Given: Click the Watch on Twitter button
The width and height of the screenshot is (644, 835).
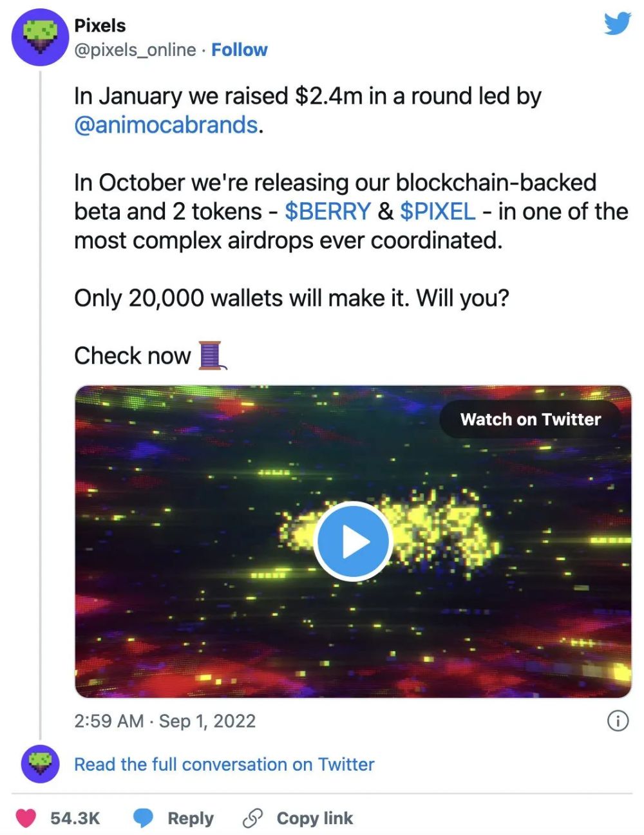Looking at the screenshot, I should [531, 419].
